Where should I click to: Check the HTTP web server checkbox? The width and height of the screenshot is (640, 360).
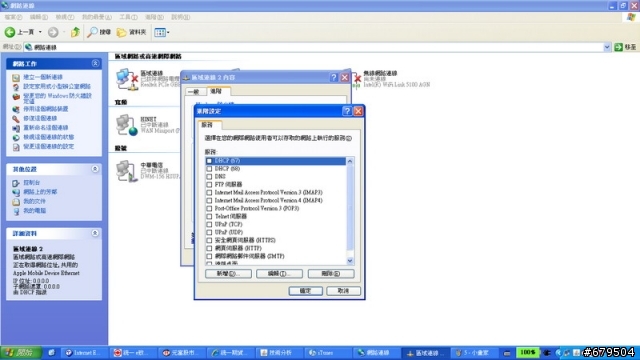coord(209,248)
